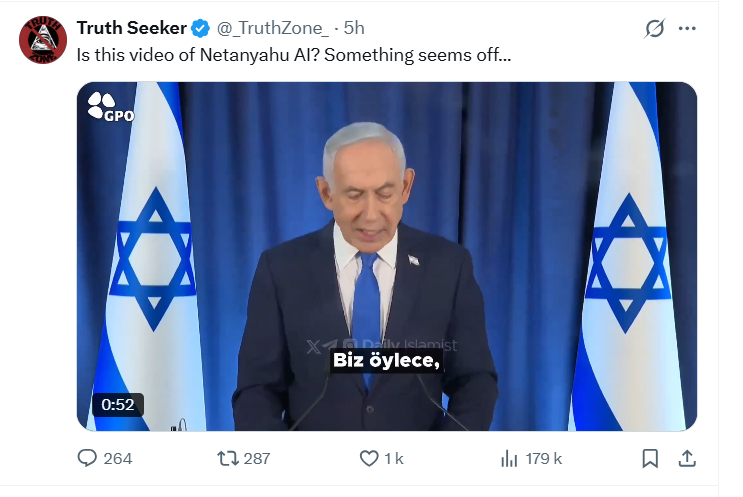This screenshot has height=497, width=743.
Task: Click the blue verified badge
Action: (200, 28)
